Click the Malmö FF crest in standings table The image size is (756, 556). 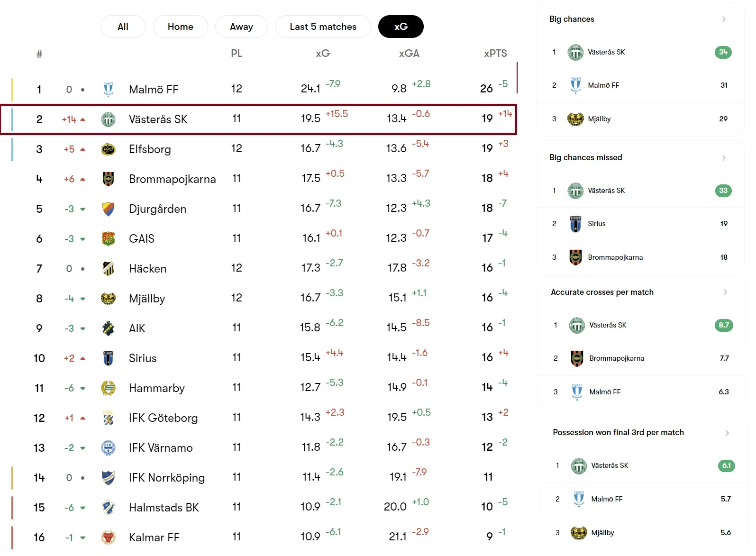108,89
